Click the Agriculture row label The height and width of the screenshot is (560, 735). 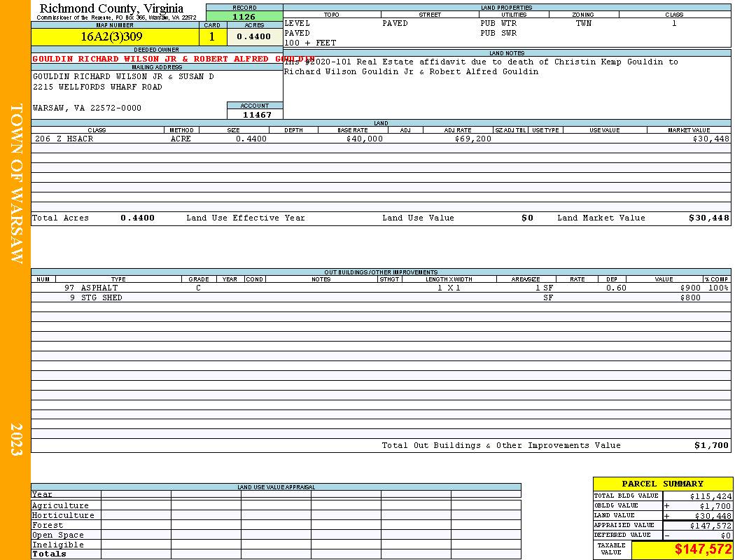[60, 505]
